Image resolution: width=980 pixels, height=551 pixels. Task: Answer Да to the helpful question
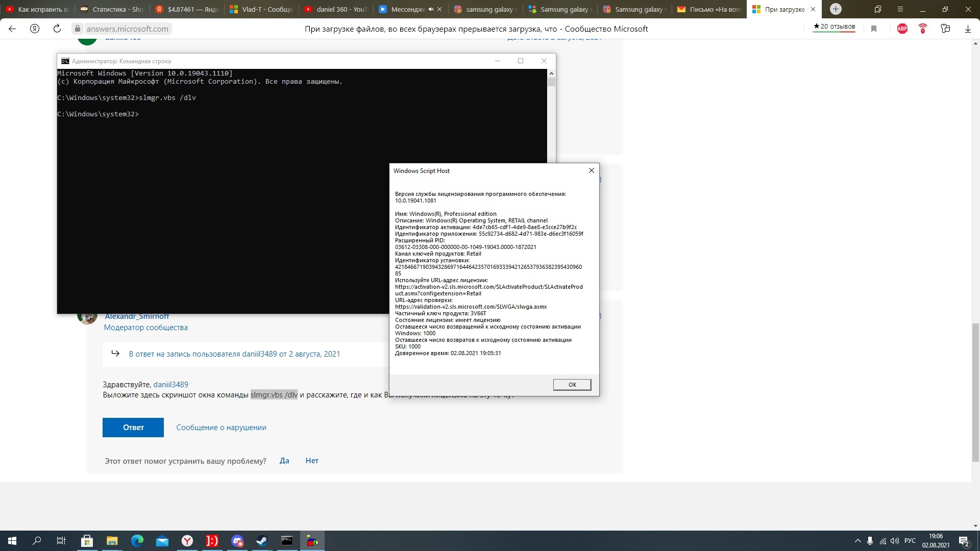(x=284, y=461)
